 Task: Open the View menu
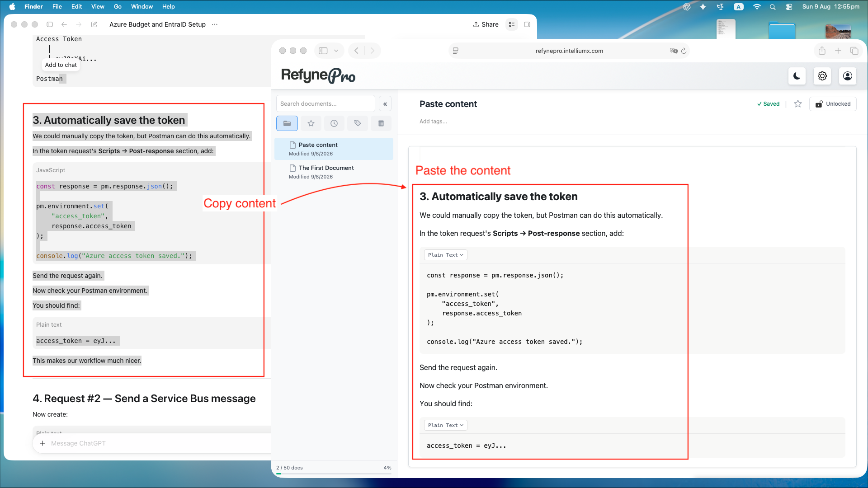tap(98, 6)
